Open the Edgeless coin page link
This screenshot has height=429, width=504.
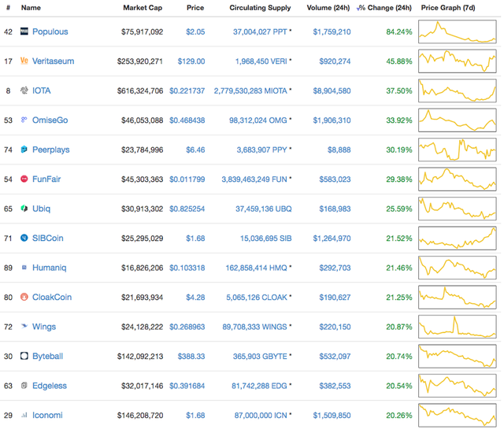click(50, 386)
